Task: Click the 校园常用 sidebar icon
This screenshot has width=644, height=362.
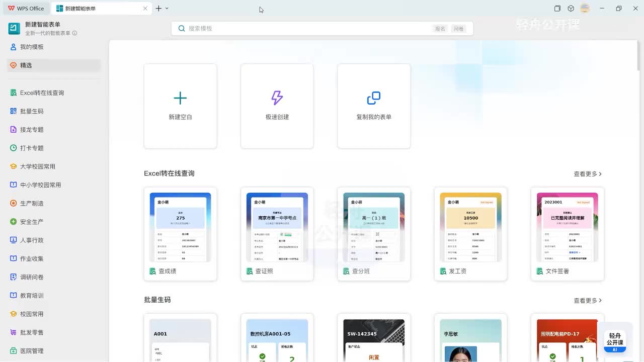Action: [x=14, y=314]
